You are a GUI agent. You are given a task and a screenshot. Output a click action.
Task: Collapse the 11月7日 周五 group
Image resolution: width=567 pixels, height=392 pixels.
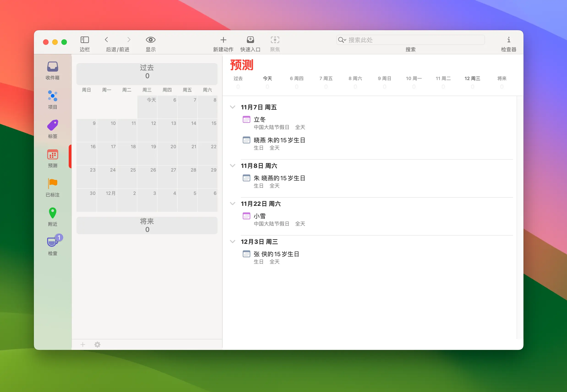point(233,107)
